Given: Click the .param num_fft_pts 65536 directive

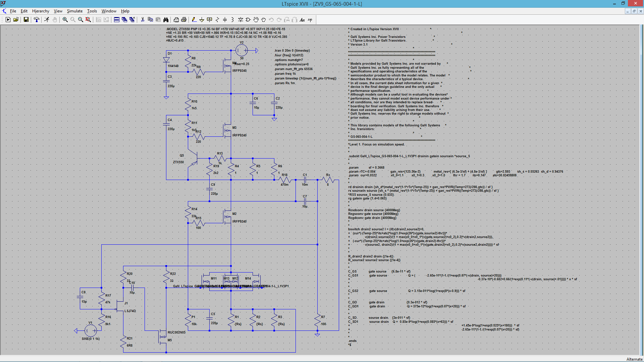Looking at the screenshot, I should point(293,69).
